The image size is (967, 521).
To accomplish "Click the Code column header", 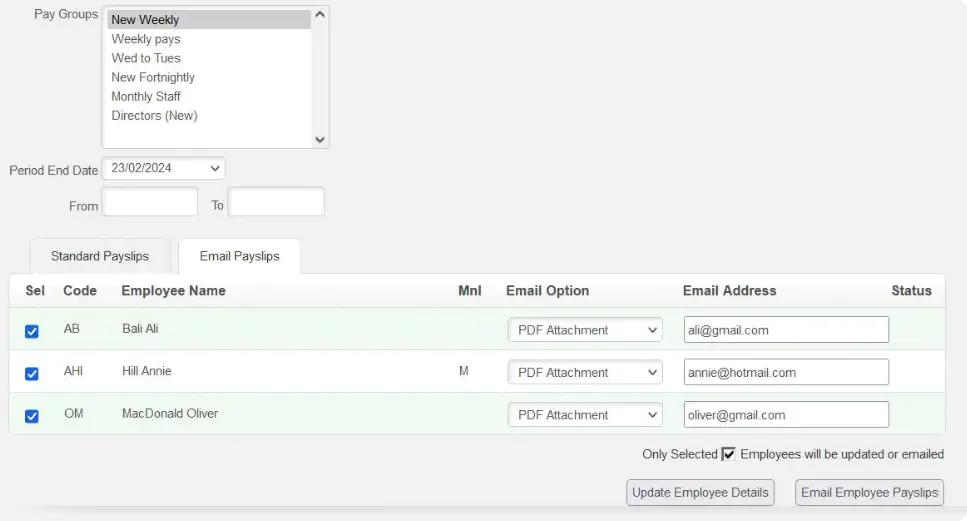I will [x=80, y=291].
